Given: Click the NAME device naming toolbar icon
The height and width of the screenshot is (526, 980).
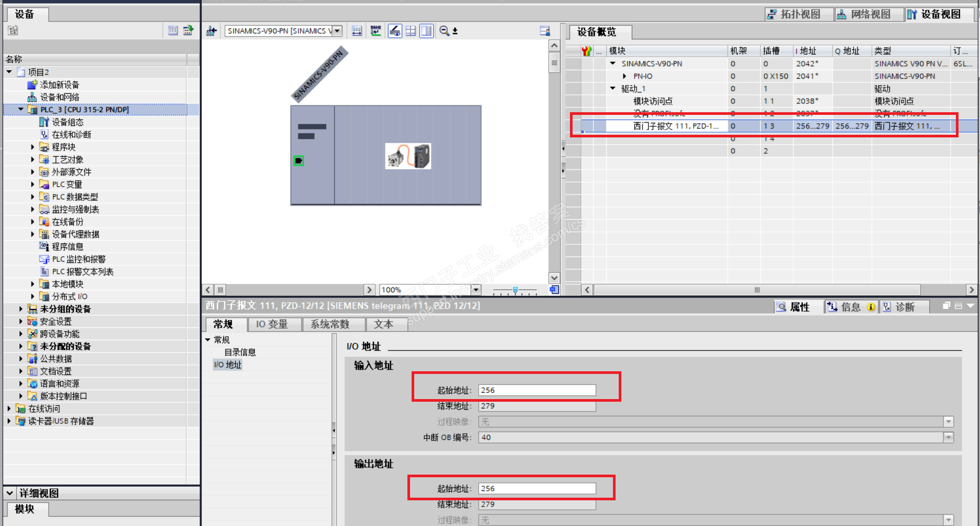Looking at the screenshot, I should point(375,31).
